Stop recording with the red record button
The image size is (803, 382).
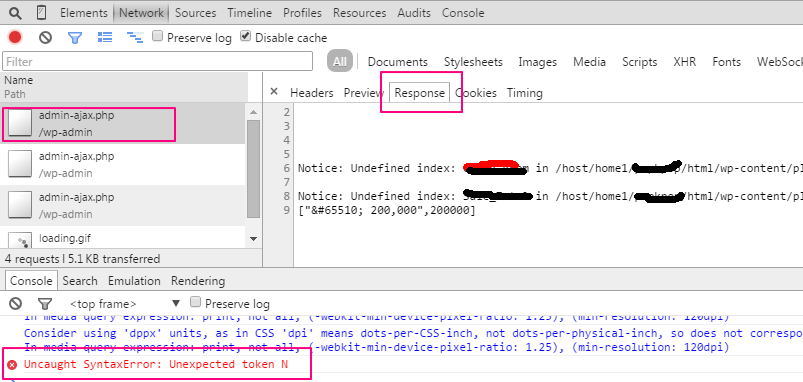tap(15, 37)
